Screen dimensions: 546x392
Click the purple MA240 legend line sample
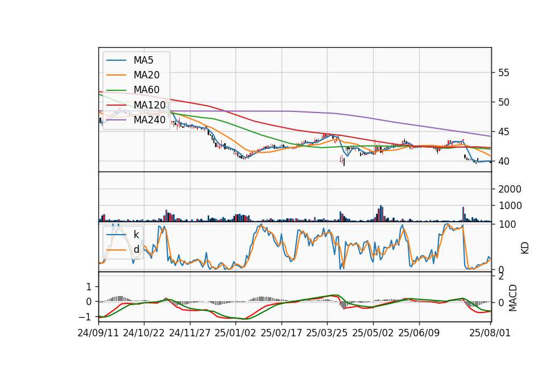(116, 120)
